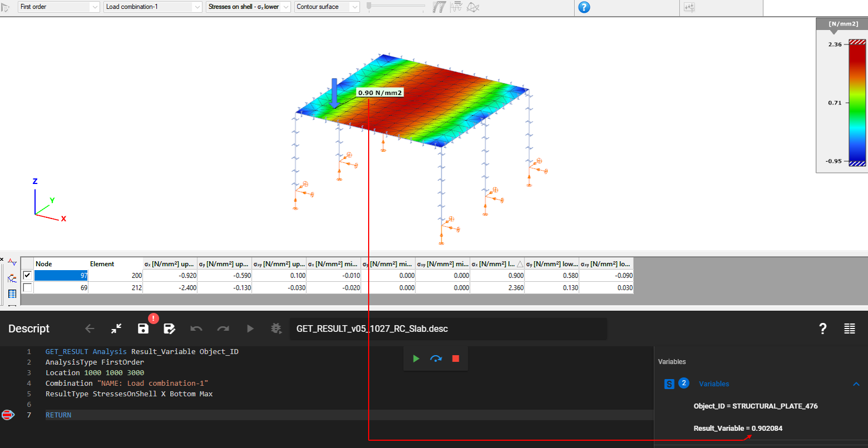This screenshot has width=868, height=448.
Task: Click the Node column header
Action: [x=61, y=263]
